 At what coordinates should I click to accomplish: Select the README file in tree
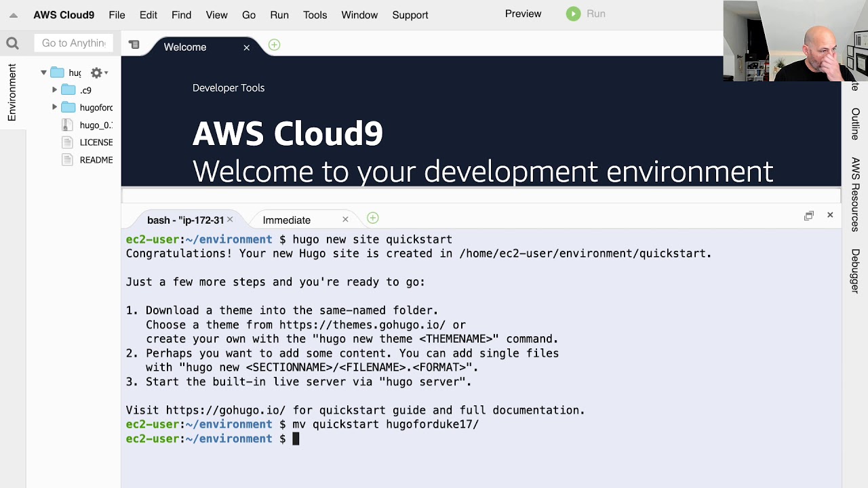tap(96, 160)
